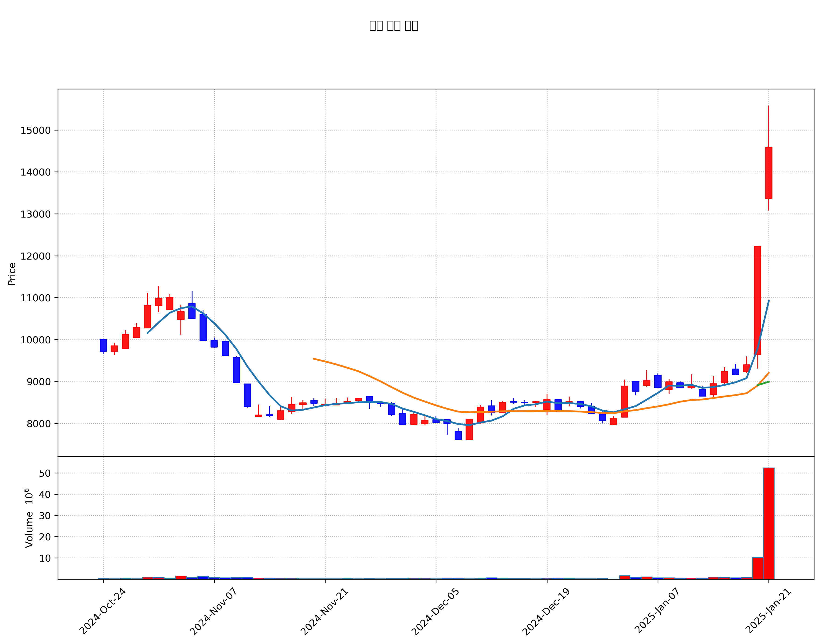Click the 10 volume axis tick label
The image size is (821, 644).
click(x=45, y=558)
